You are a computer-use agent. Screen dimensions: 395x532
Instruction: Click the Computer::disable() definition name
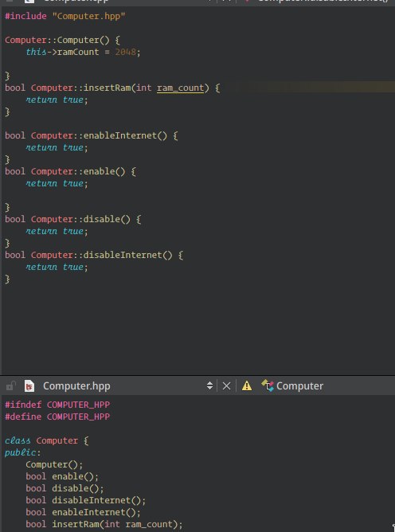pos(102,219)
